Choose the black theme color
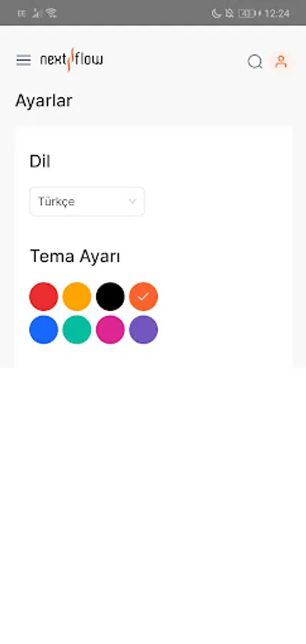This screenshot has height=644, width=306. (110, 296)
